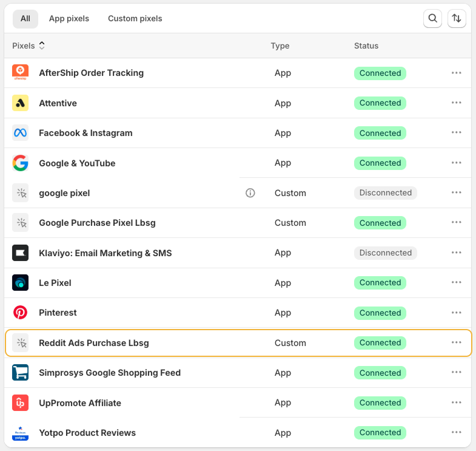Click App type cell in Attentive row
The height and width of the screenshot is (451, 476).
pos(283,103)
